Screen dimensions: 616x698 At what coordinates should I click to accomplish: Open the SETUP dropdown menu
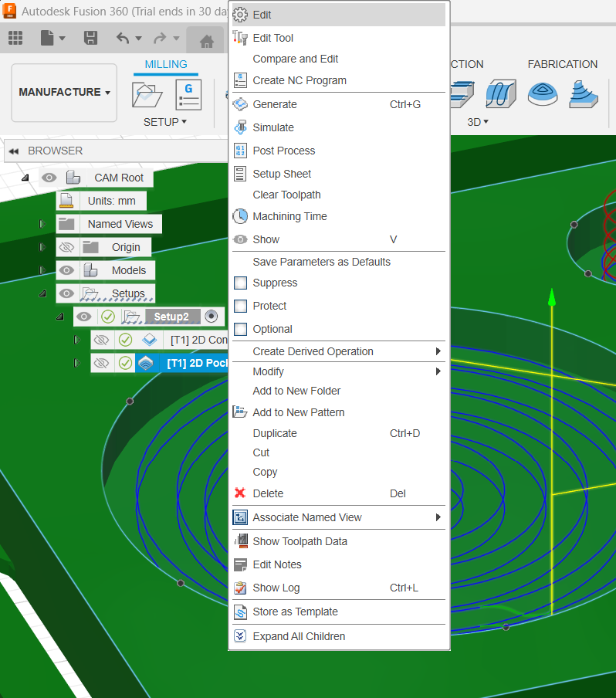click(x=165, y=122)
